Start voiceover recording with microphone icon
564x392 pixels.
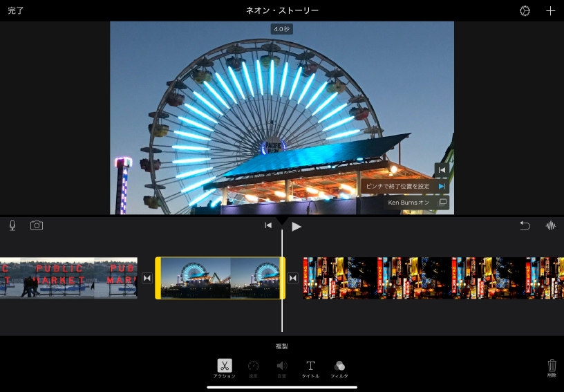12,225
